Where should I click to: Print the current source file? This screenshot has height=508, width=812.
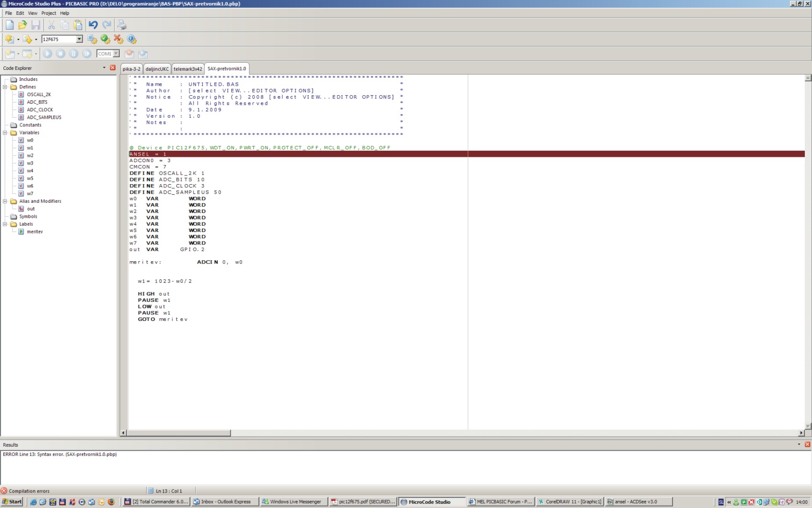pyautogui.click(x=122, y=25)
